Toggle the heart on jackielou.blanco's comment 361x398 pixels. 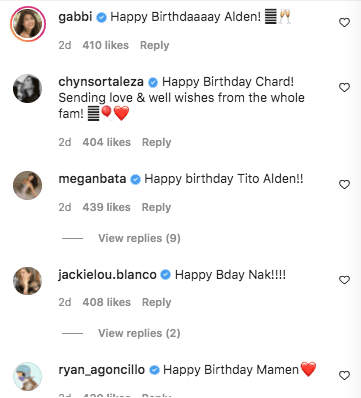point(344,280)
